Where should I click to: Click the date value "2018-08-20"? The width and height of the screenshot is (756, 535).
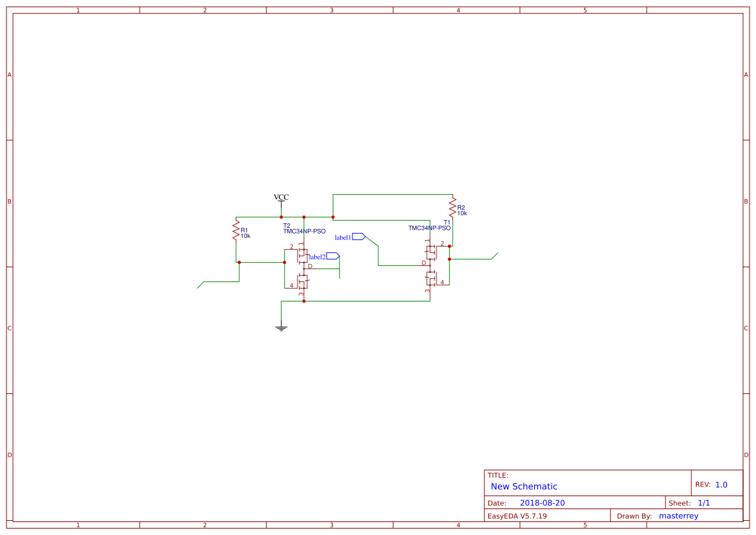coord(542,503)
